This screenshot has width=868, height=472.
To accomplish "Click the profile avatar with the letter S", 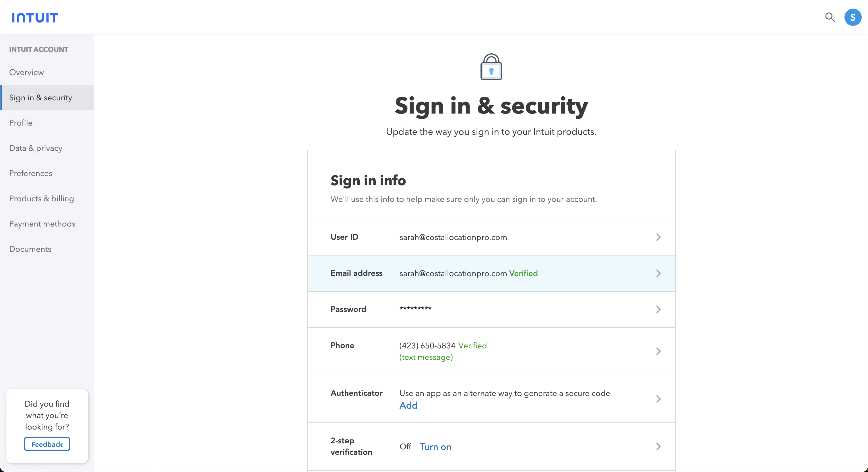I will pos(853,17).
